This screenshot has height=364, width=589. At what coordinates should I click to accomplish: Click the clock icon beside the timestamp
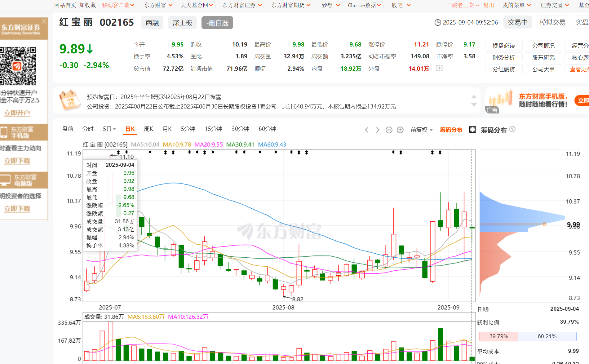tap(438, 22)
